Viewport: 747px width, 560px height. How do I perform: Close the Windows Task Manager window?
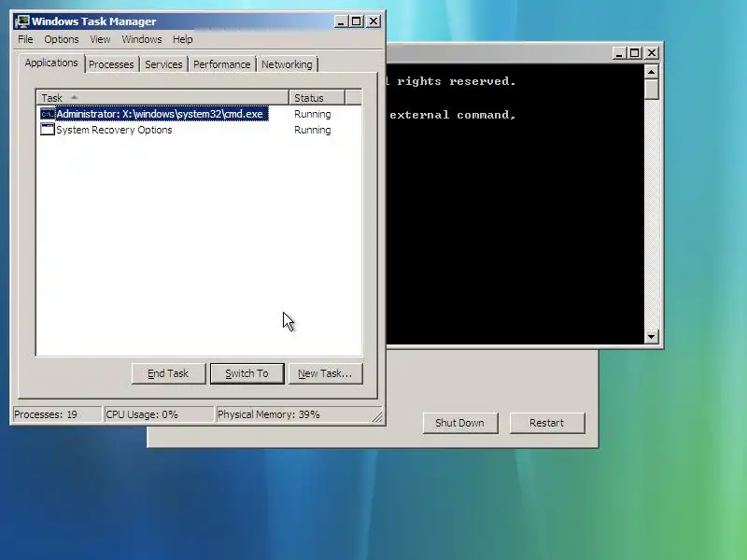(x=373, y=21)
